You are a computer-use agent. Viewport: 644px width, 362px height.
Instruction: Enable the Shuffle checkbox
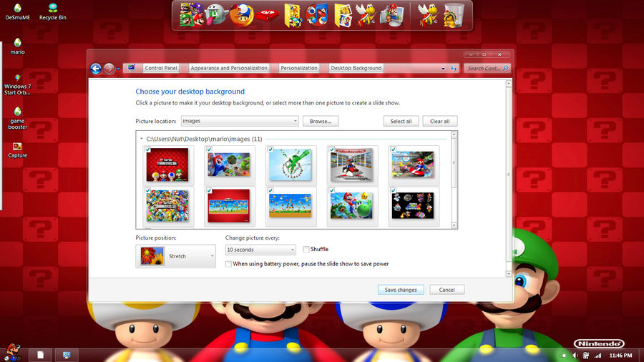click(306, 249)
